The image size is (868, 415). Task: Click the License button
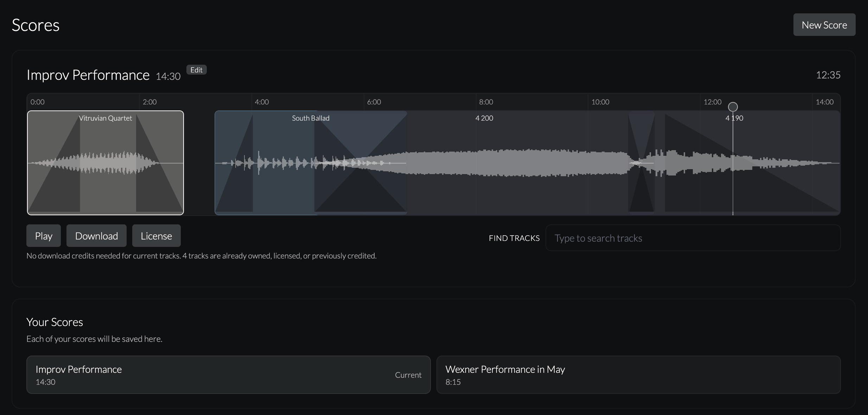coord(156,236)
